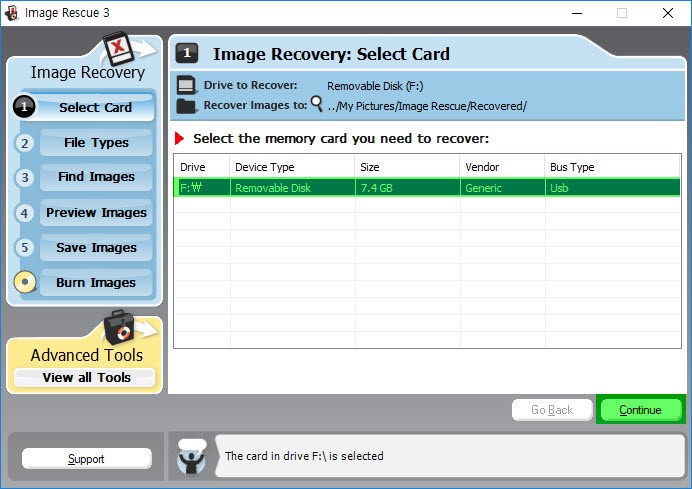Open the Find Images step
This screenshot has width=692, height=489.
(x=96, y=177)
